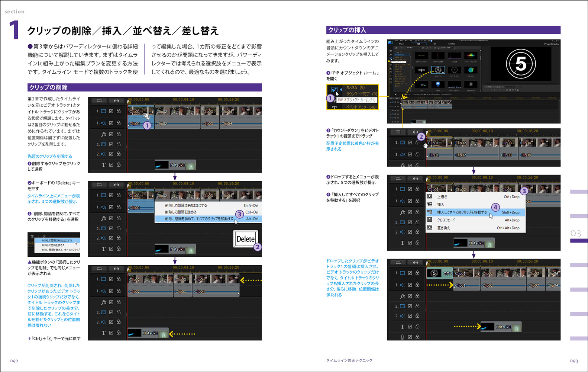Click the map pin PiP object thumbnail
Screen dimensions: 588x372
click(x=438, y=84)
